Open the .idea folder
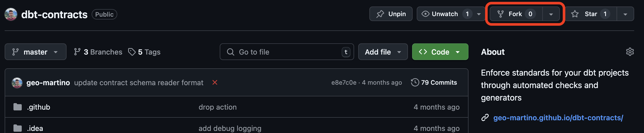This screenshot has width=644, height=133. click(35, 128)
